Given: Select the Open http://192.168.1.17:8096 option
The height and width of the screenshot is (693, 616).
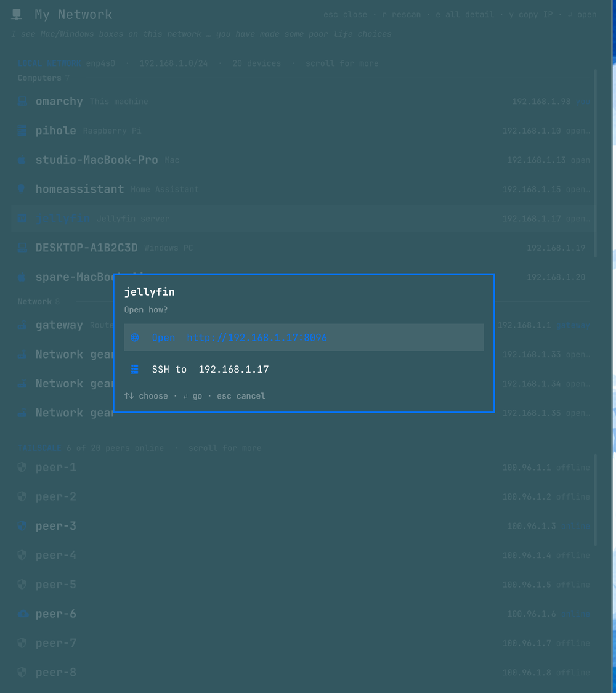Looking at the screenshot, I should coord(304,337).
